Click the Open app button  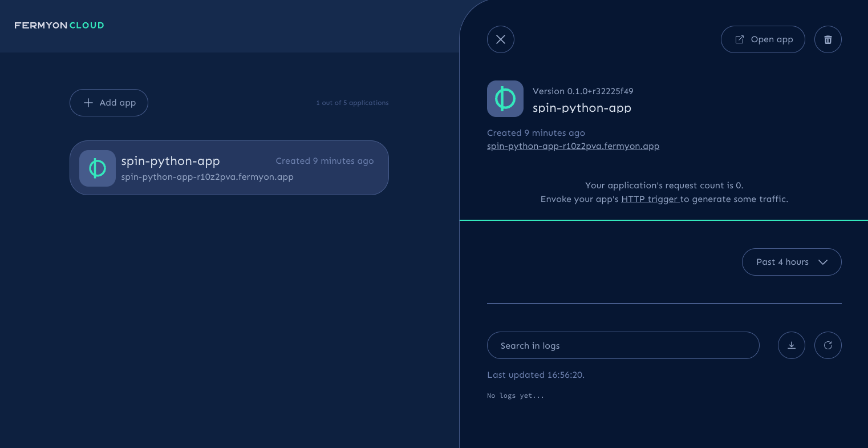763,39
